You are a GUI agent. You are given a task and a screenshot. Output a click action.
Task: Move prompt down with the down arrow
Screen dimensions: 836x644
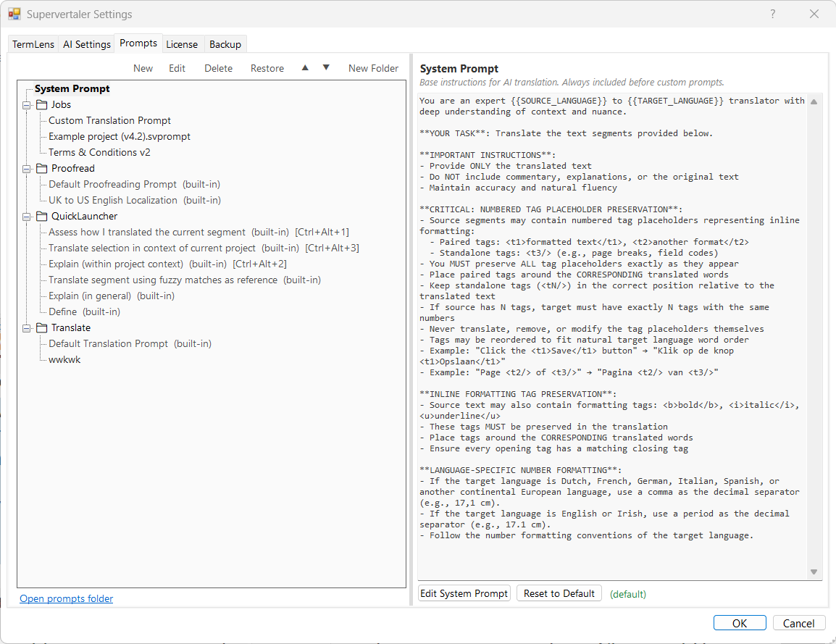point(326,67)
